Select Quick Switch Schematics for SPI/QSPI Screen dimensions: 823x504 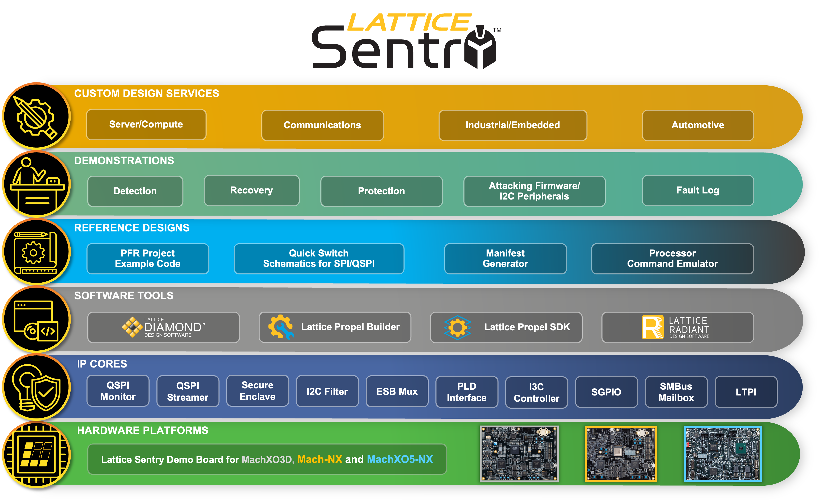tap(319, 259)
